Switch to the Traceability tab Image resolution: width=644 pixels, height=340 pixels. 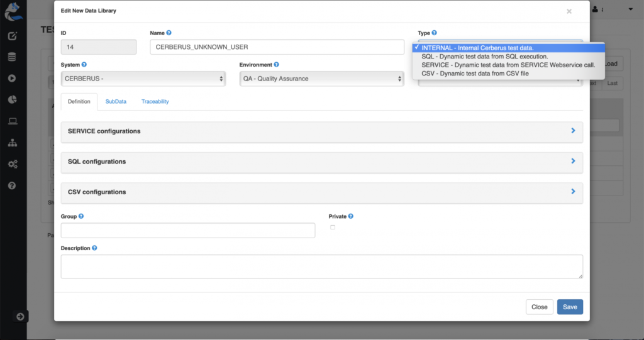(x=155, y=101)
